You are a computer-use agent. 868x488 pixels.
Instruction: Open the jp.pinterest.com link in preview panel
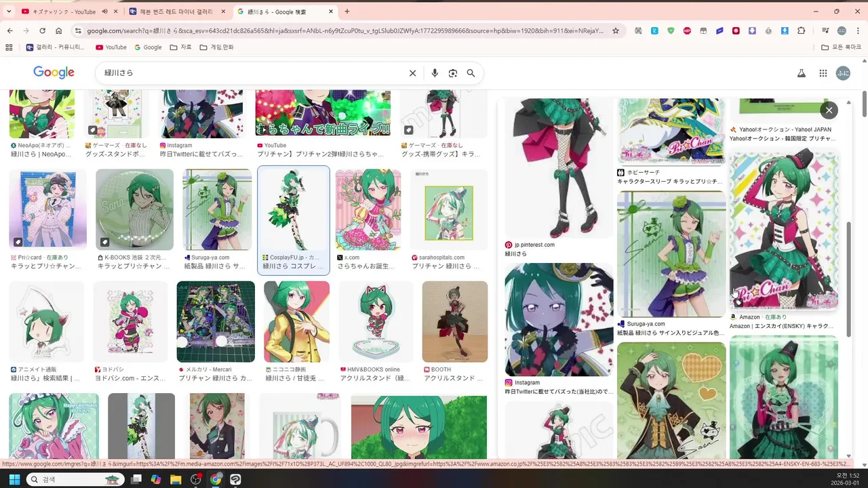534,245
